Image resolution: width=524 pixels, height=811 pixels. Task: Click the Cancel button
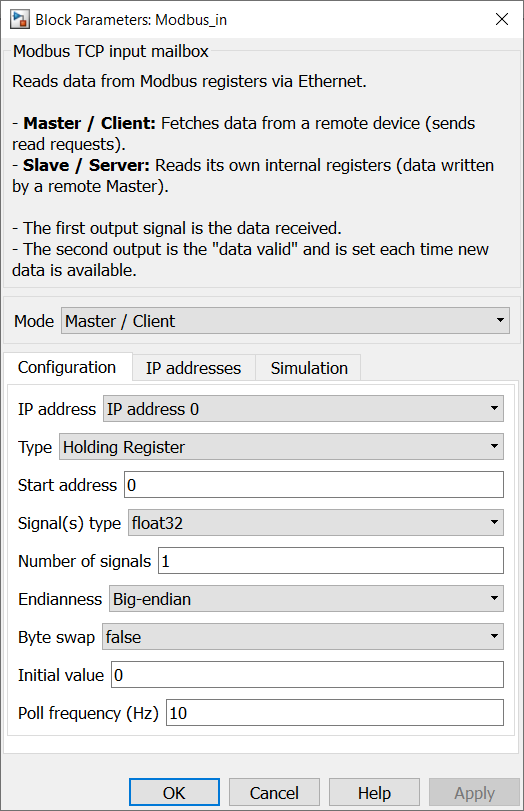click(274, 792)
